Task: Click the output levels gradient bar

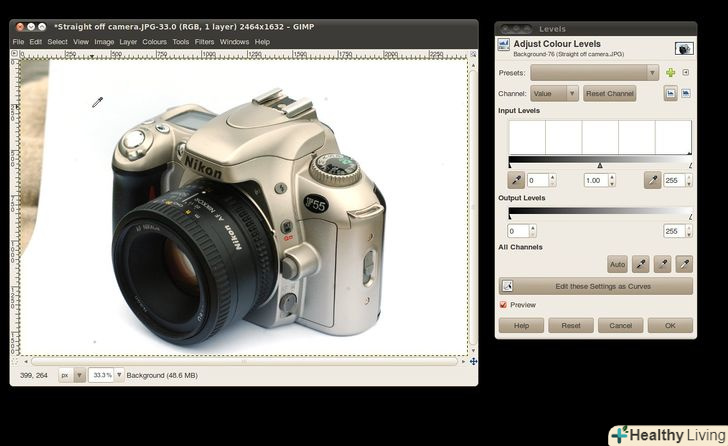Action: point(600,211)
